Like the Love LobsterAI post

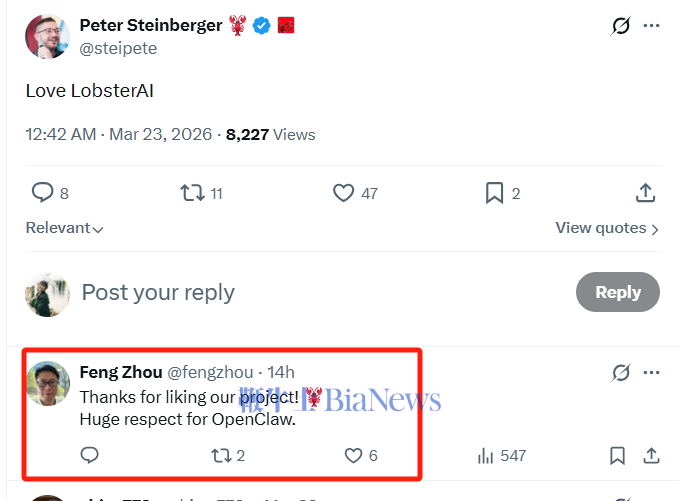[x=343, y=193]
